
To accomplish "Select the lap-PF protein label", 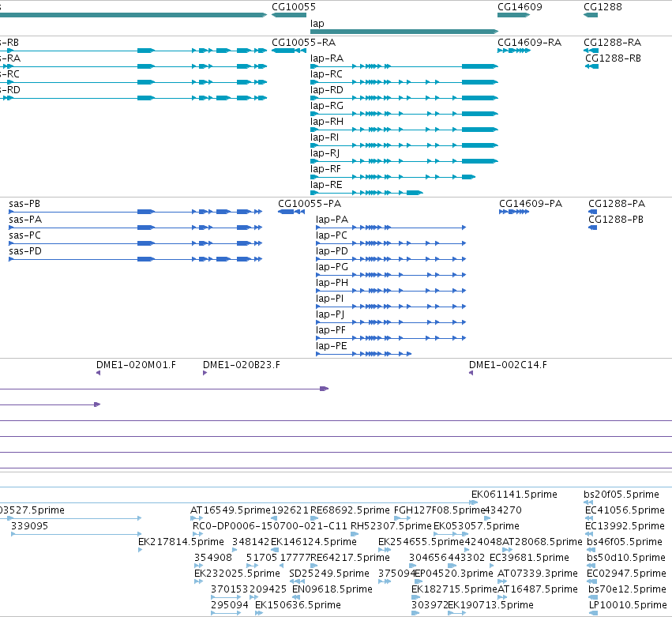I will tap(331, 330).
